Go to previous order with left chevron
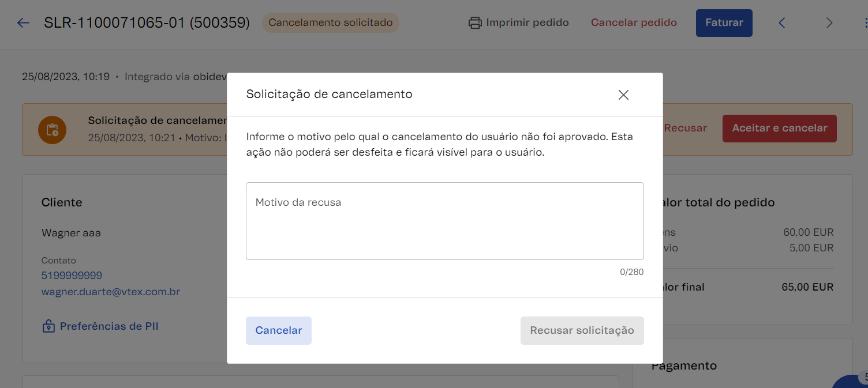The width and height of the screenshot is (868, 388). [782, 23]
